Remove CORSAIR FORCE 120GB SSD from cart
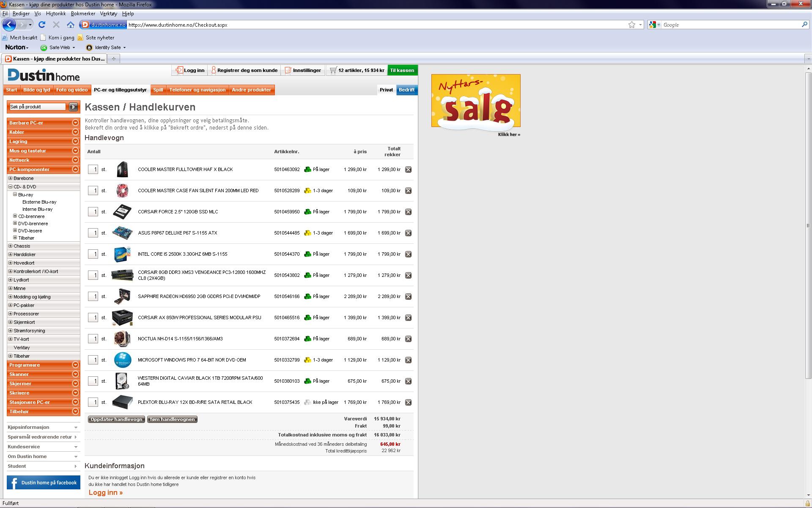The height and width of the screenshot is (508, 812). point(408,212)
